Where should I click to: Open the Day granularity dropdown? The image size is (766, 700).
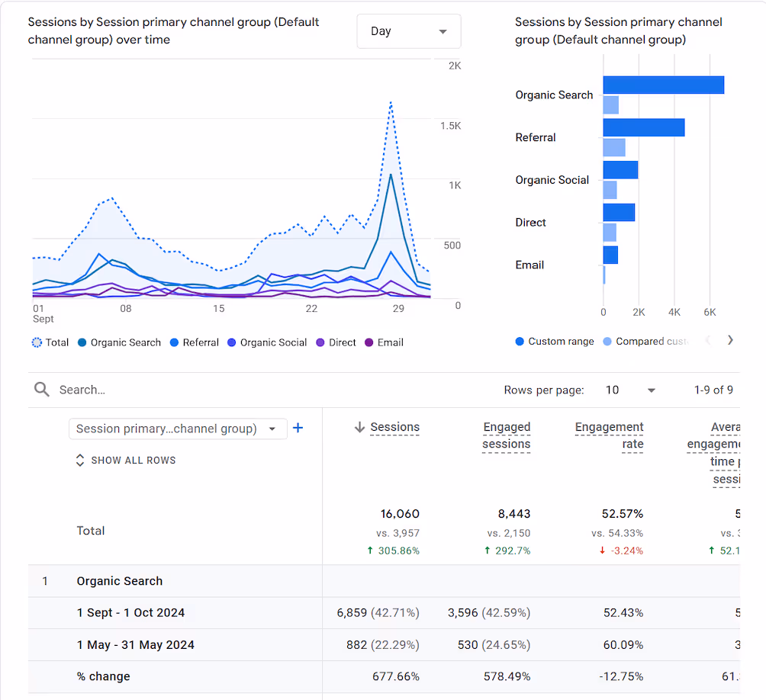point(409,31)
